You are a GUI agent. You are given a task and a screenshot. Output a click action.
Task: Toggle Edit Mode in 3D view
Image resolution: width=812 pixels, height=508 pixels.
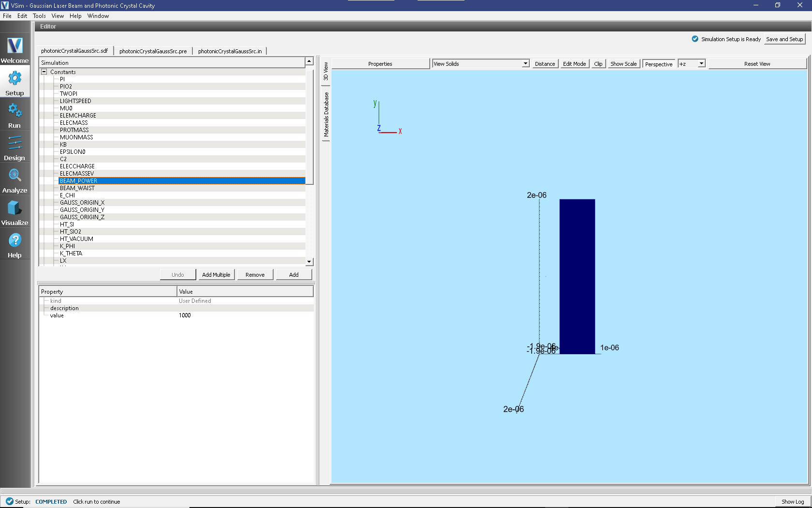pos(574,64)
